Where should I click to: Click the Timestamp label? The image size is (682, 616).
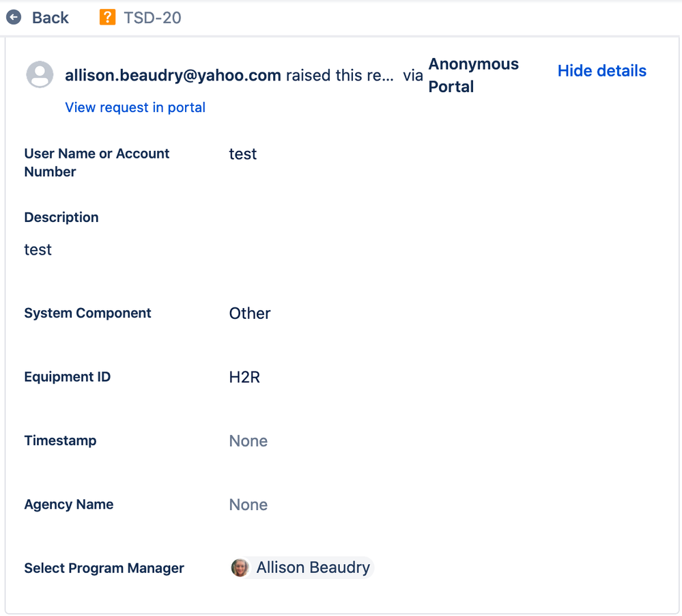tap(60, 440)
